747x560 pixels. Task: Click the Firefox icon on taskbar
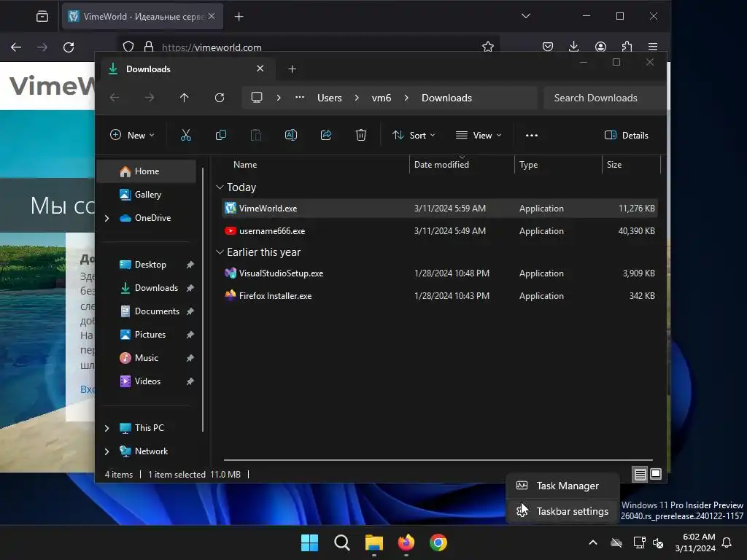406,542
